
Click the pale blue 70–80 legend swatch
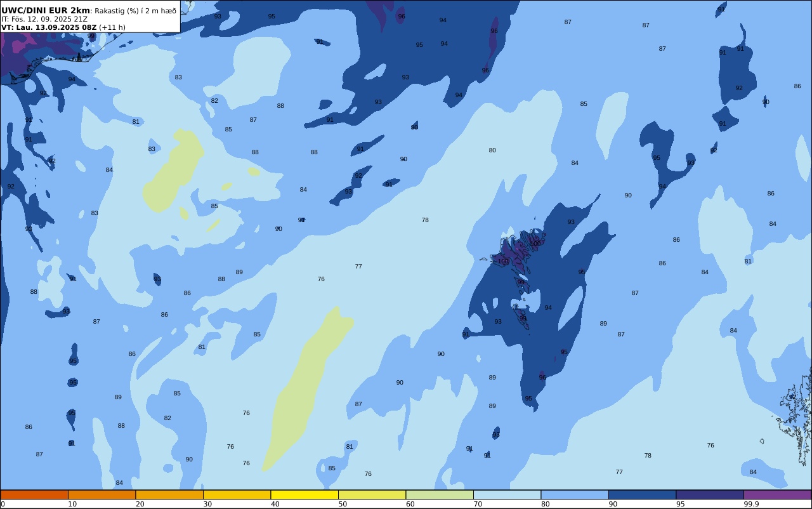point(507,494)
